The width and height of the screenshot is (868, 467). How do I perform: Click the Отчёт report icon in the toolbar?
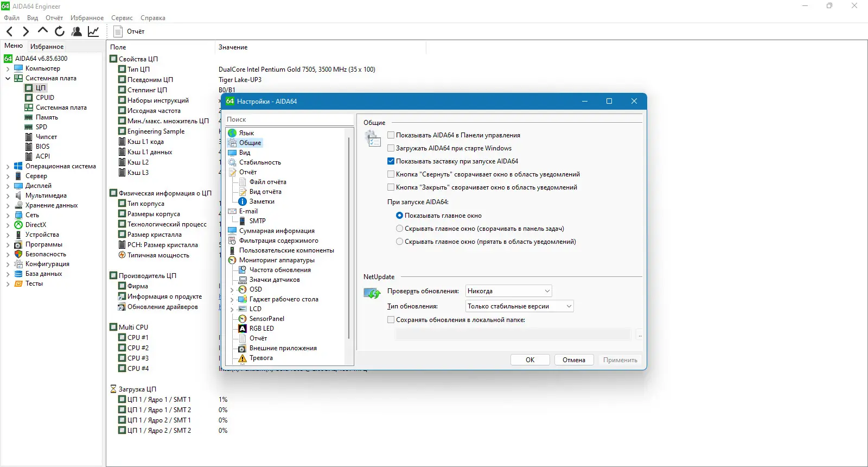(129, 31)
